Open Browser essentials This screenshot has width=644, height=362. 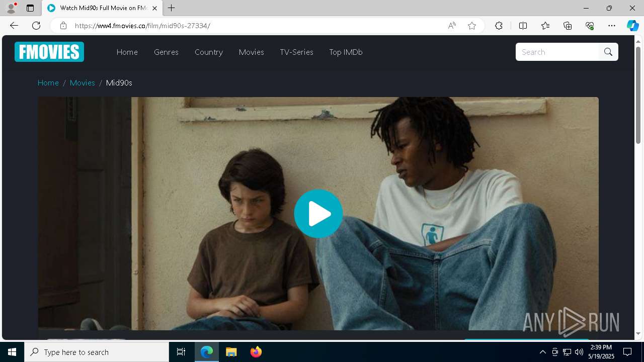tap(590, 26)
